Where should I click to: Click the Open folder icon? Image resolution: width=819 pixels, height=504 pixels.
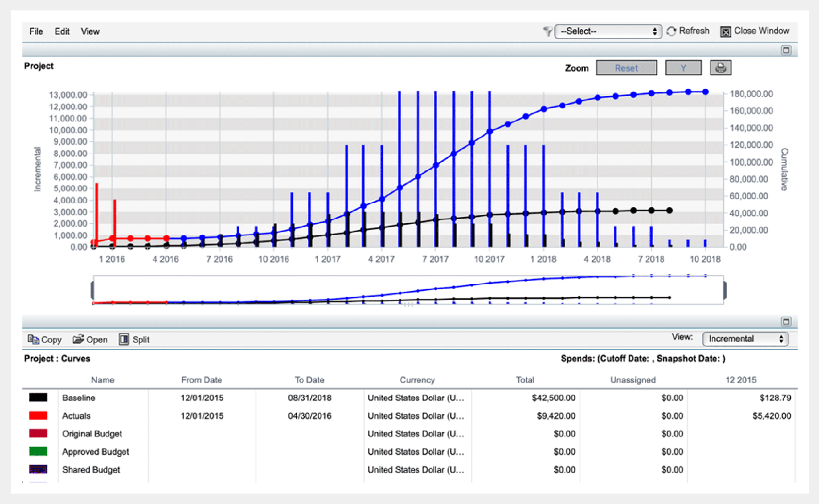click(x=78, y=339)
